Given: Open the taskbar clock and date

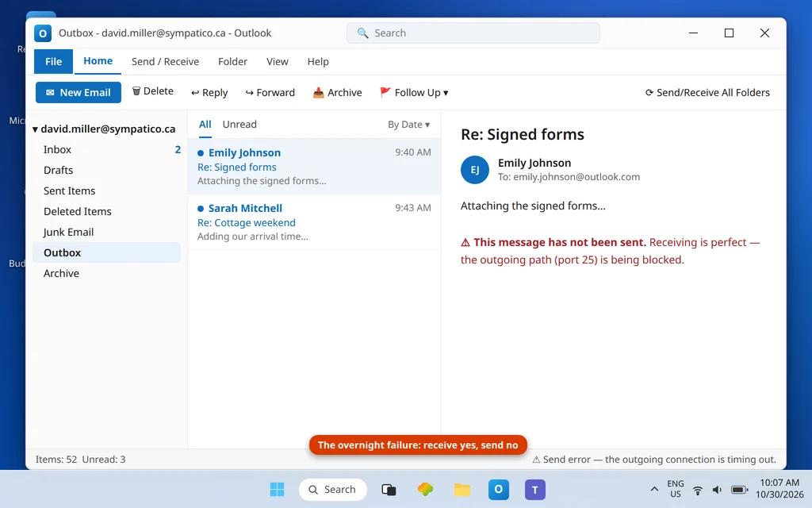Looking at the screenshot, I should pyautogui.click(x=779, y=489).
